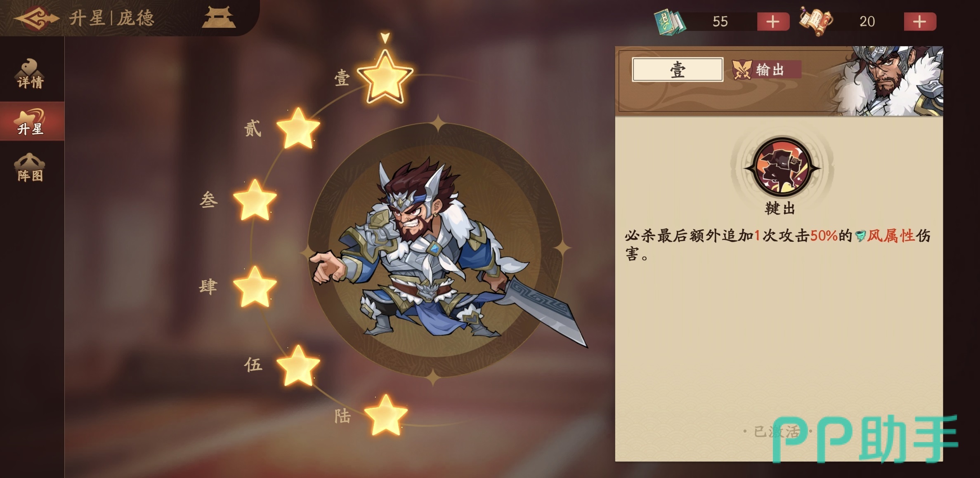Viewport: 980px width, 478px height.
Task: Select the fifth star 伍
Action: (298, 365)
